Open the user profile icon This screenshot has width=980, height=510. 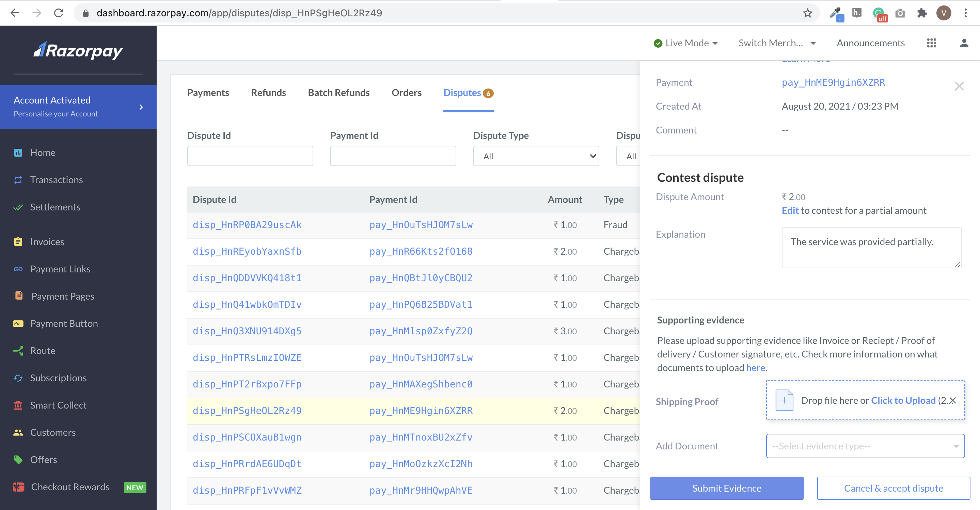[x=964, y=43]
